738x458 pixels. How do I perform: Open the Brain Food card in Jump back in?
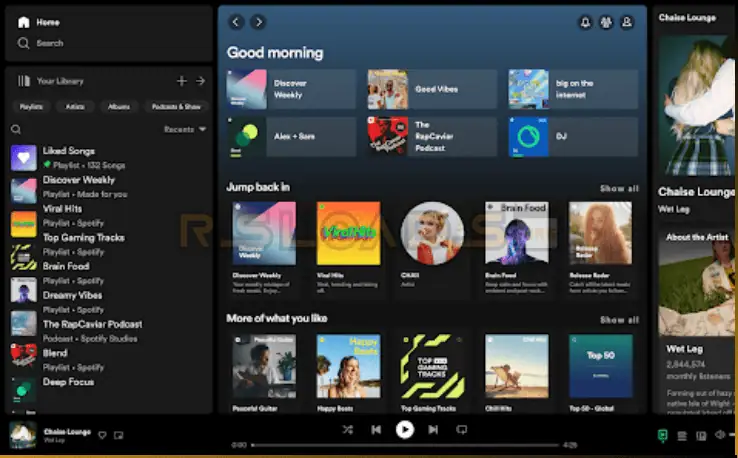point(517,248)
